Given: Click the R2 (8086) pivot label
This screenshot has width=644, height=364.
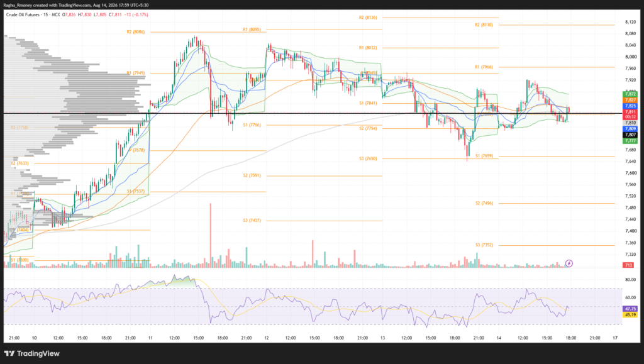Looking at the screenshot, I should pos(136,32).
